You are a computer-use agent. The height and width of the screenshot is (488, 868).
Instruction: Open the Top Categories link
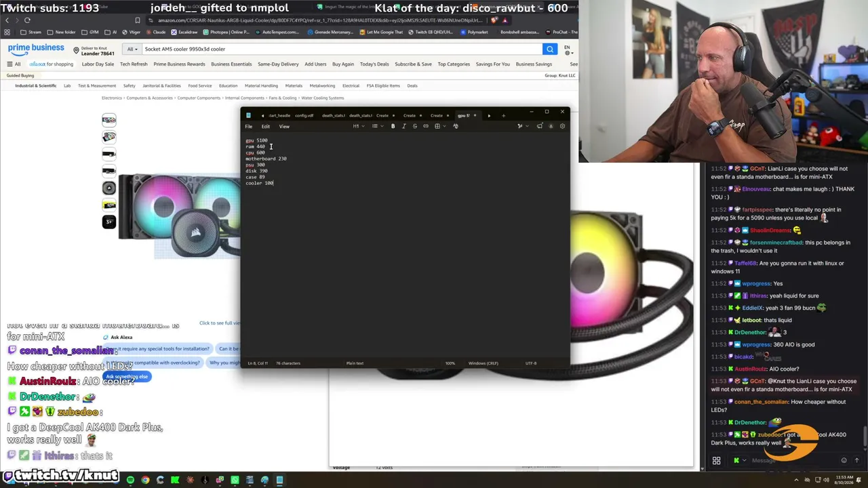(x=454, y=64)
